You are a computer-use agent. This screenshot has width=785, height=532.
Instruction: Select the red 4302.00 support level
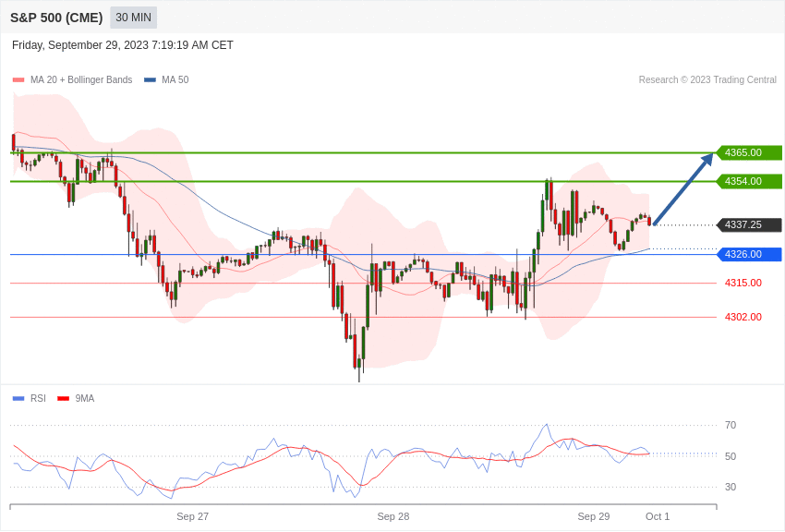pos(743,317)
